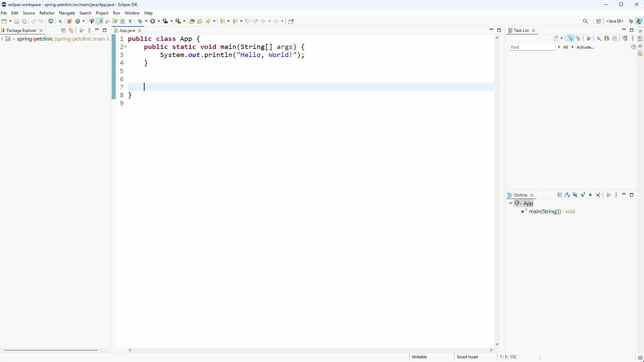644x362 pixels.
Task: Open Package Explorer View Menu dots
Action: 89,30
